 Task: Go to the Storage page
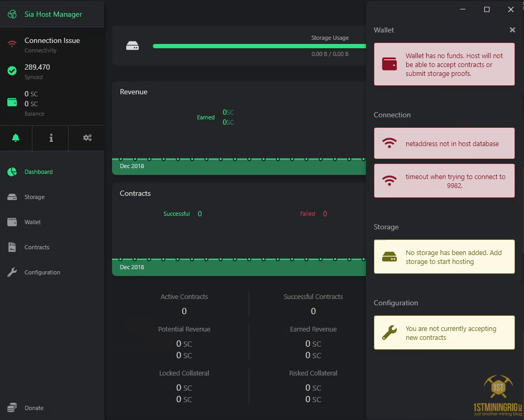[x=35, y=197]
